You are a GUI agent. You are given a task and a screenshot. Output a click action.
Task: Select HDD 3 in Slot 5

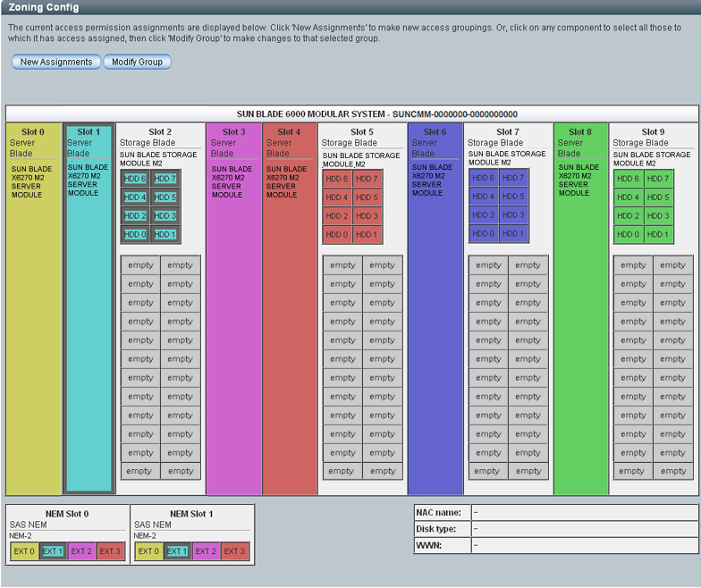[367, 216]
